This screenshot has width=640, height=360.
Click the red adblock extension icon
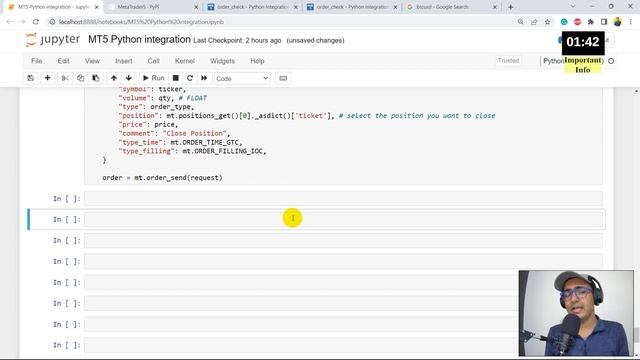click(x=577, y=22)
